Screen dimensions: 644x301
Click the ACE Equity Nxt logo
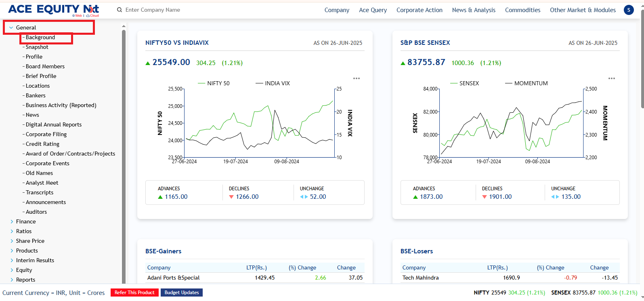point(53,10)
